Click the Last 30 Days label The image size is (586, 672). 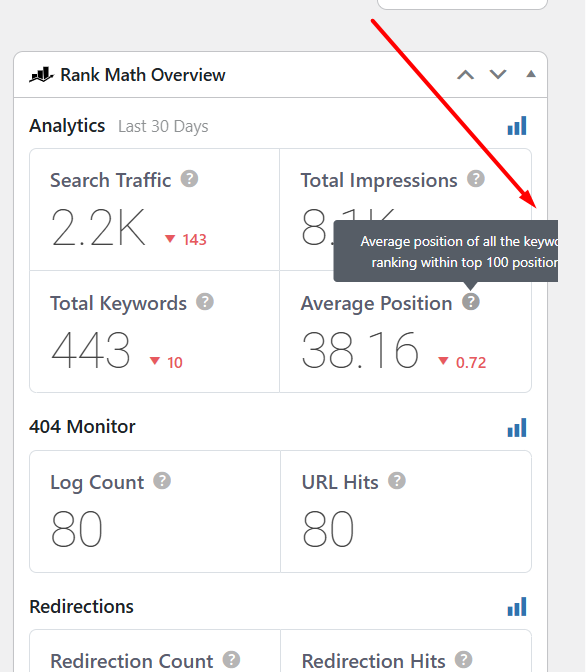coord(163,127)
